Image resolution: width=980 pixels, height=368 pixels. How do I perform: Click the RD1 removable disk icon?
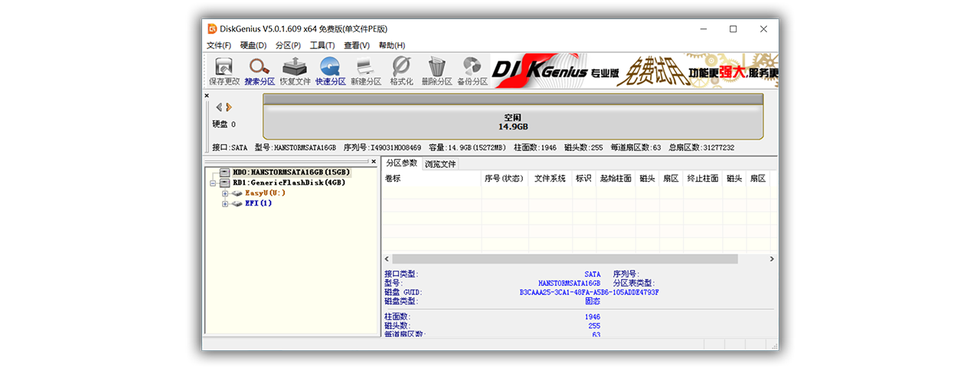(x=225, y=183)
